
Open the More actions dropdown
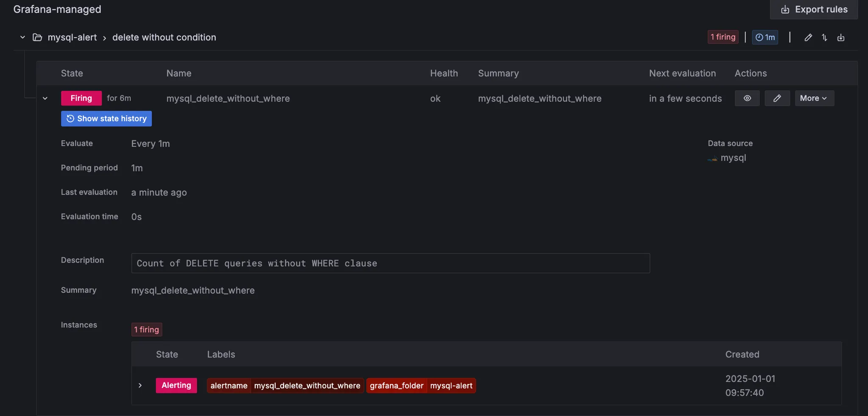[x=814, y=98]
